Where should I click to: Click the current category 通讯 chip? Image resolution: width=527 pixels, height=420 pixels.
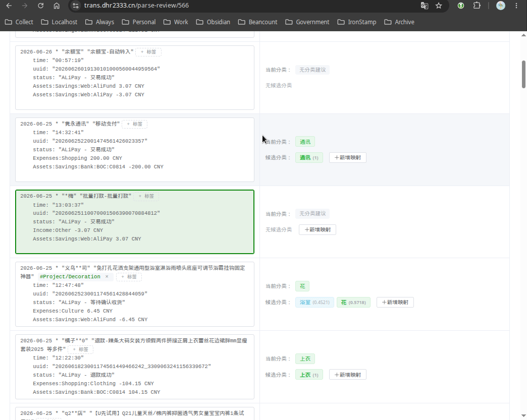(305, 142)
